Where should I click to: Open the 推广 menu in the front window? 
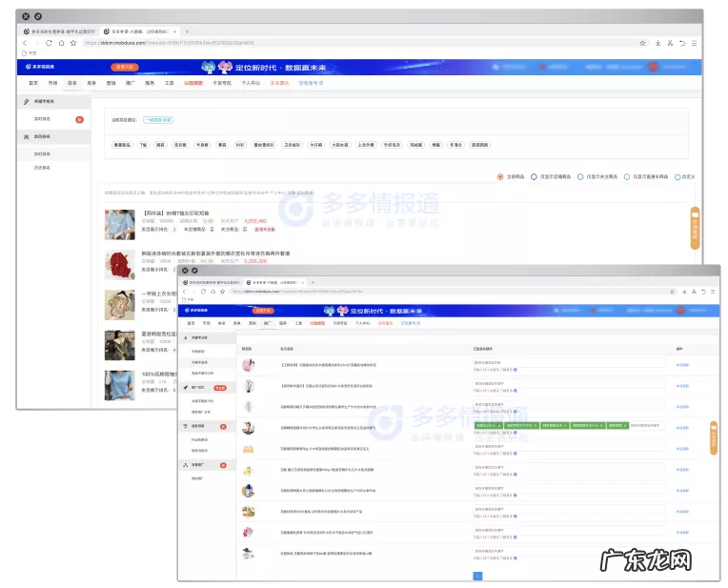pyautogui.click(x=268, y=323)
